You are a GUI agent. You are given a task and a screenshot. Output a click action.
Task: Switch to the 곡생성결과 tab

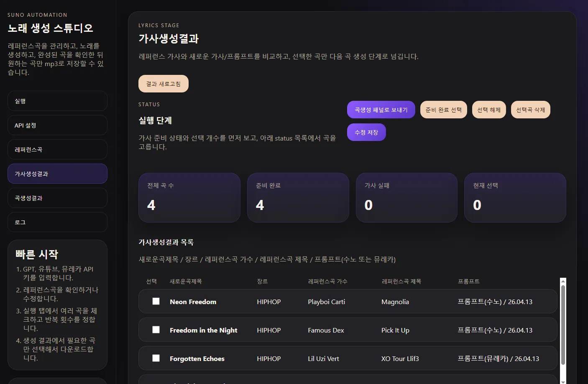pos(57,198)
